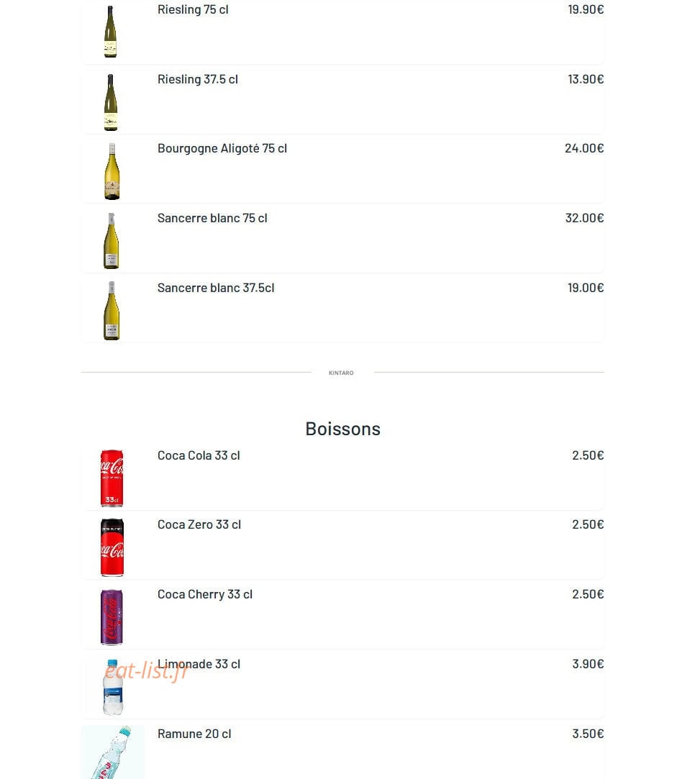Click the Bourgogne Aligoté 75 cl title
Image resolution: width=700 pixels, height=779 pixels.
coord(222,149)
